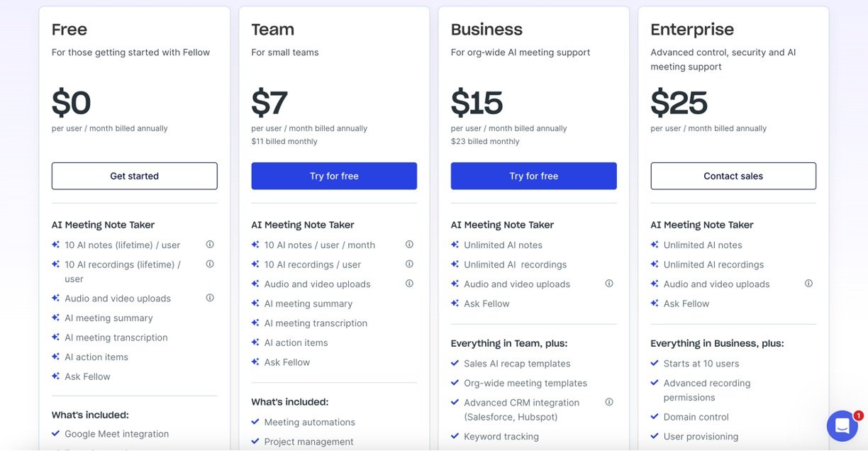Click info icon beside Team AI recordings
The image size is (868, 451).
click(409, 265)
